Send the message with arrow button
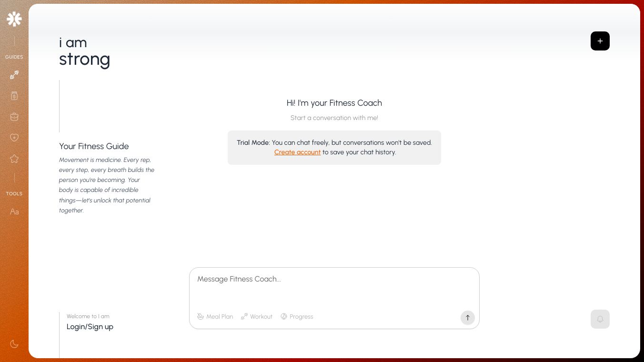Viewport: 644px width, 362px height. (467, 318)
